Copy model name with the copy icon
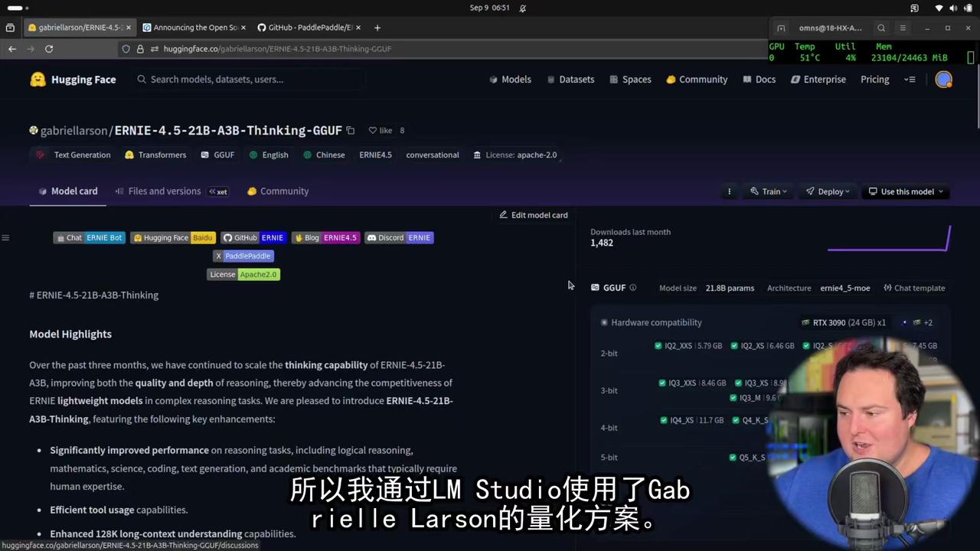Screen dimensions: 980x551 click(x=351, y=131)
